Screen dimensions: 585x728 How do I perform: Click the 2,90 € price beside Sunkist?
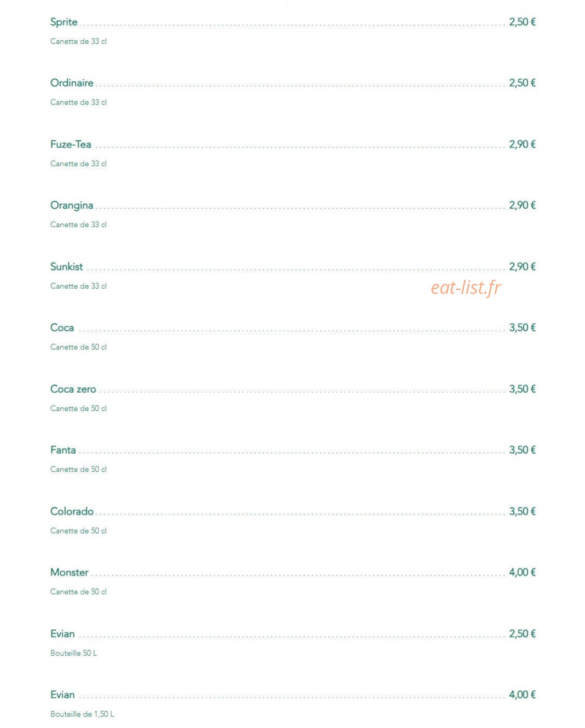click(522, 267)
